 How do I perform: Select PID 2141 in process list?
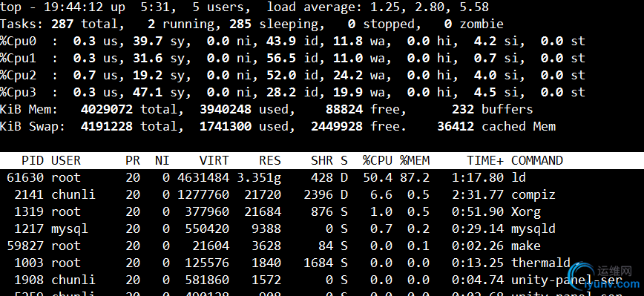[29, 194]
